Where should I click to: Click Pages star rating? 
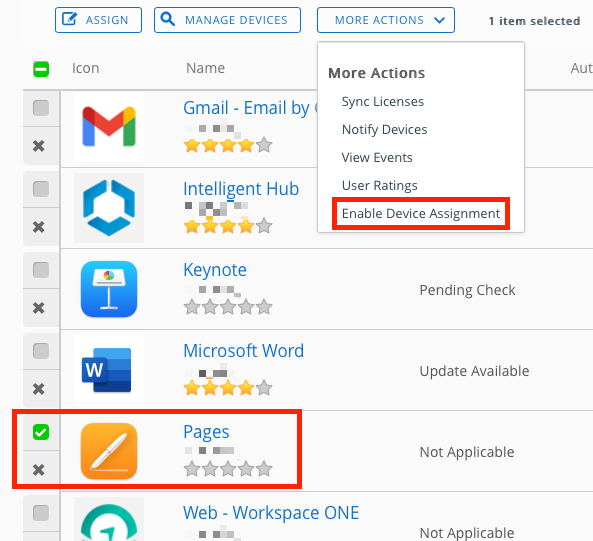pos(228,469)
